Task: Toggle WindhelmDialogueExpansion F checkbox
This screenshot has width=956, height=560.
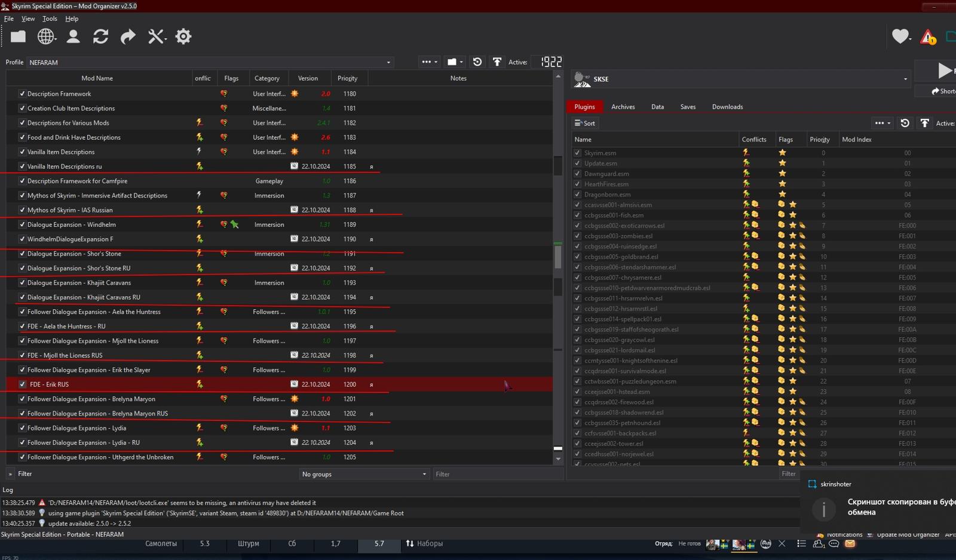Action: (22, 239)
